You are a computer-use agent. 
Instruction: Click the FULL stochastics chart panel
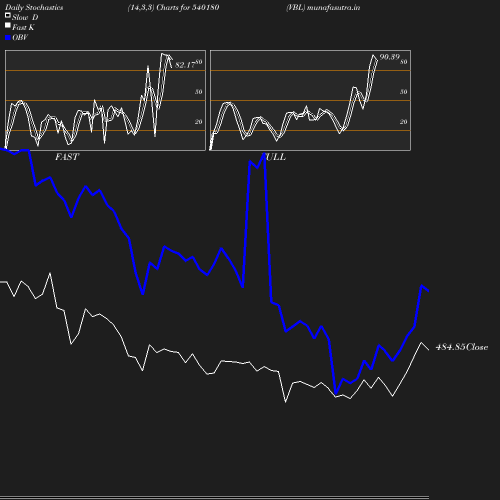coord(310,100)
